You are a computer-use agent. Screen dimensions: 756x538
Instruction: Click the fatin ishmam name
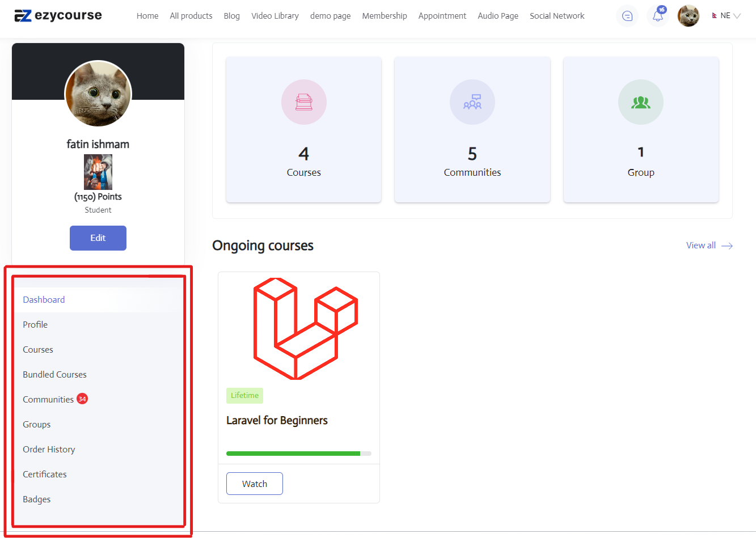tap(98, 144)
